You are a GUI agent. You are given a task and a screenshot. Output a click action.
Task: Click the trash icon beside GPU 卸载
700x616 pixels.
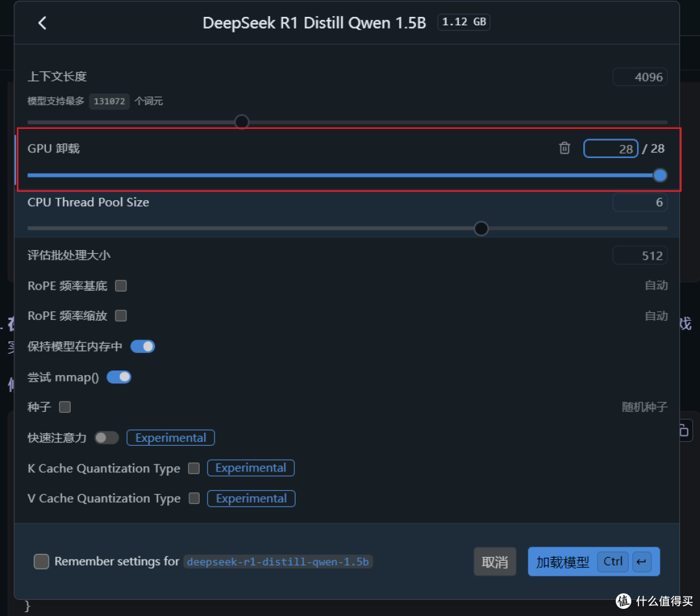[565, 148]
